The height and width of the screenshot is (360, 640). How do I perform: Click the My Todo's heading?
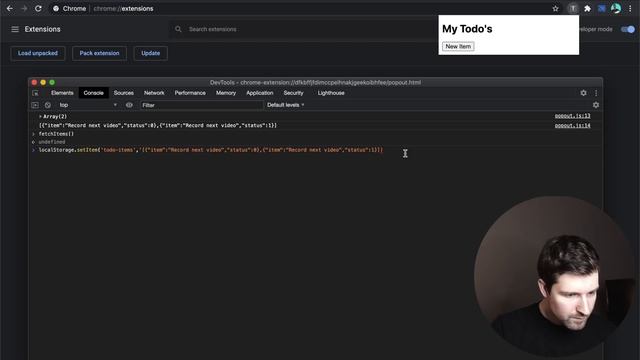pyautogui.click(x=467, y=29)
